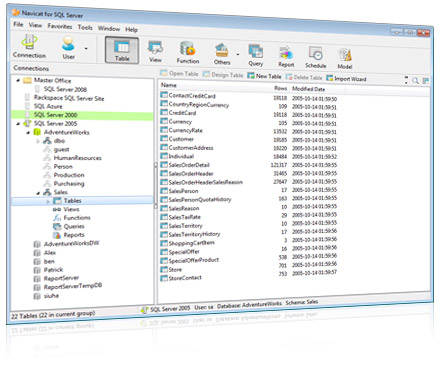Switch to the View objects icon
440x370 pixels.
point(155,52)
